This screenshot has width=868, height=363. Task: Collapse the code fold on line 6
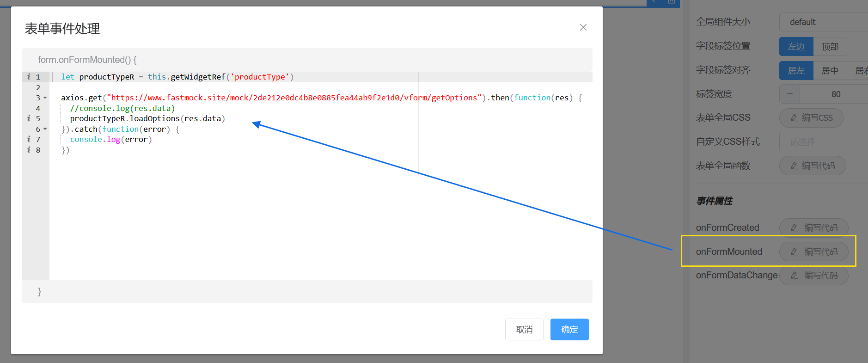[45, 129]
